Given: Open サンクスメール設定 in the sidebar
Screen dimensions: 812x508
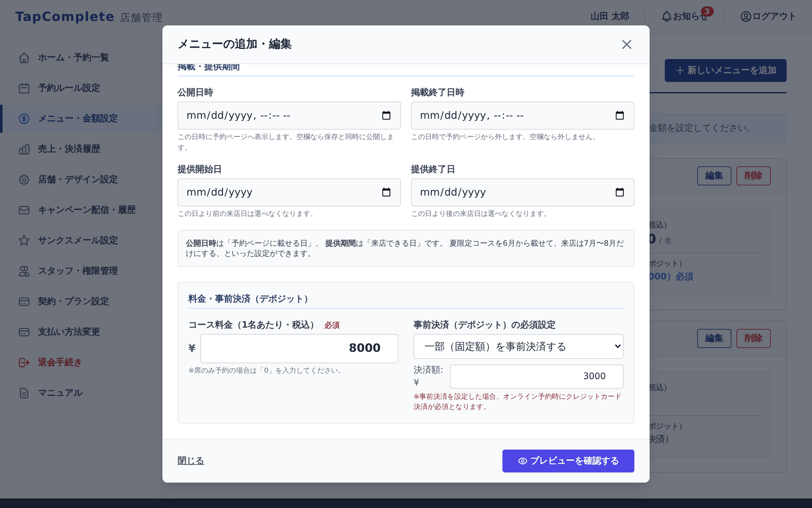Looking at the screenshot, I should point(81,240).
